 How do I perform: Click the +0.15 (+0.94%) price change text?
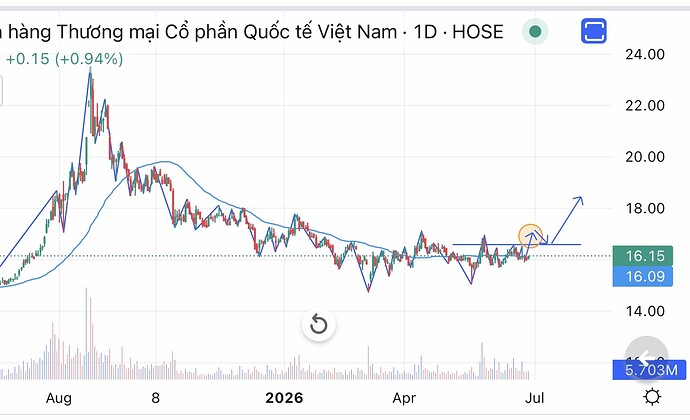(x=64, y=59)
